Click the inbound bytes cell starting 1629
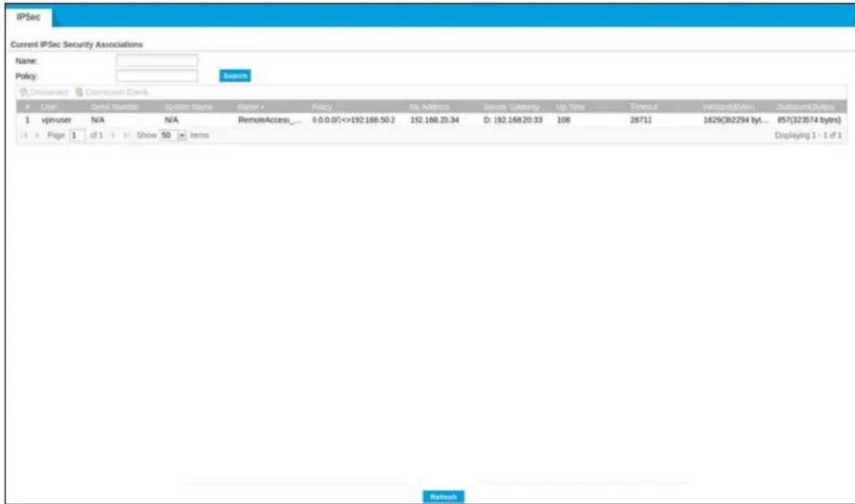 735,119
